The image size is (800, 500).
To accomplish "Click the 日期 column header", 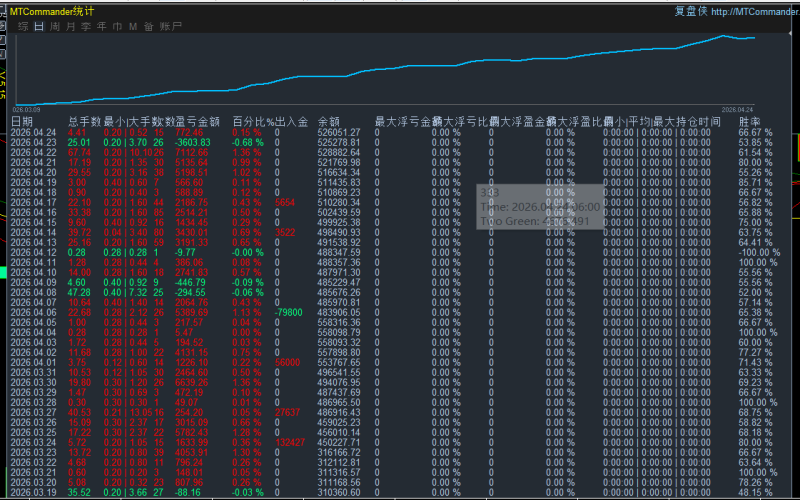I will (x=21, y=121).
